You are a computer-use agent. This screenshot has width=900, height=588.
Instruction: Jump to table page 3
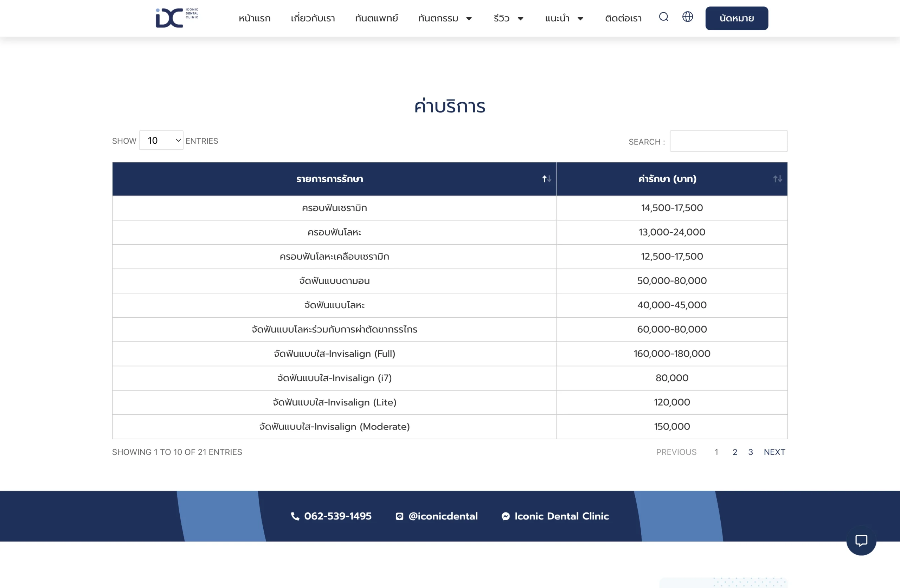[750, 452]
